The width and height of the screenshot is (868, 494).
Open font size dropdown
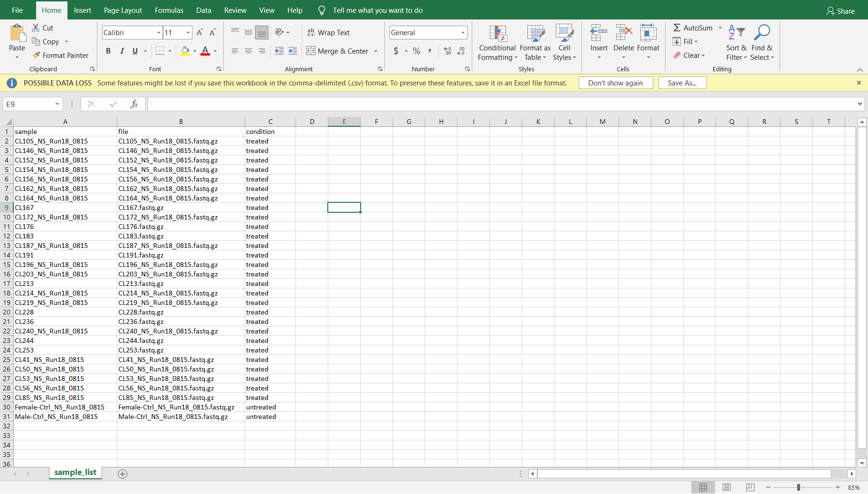[x=188, y=32]
